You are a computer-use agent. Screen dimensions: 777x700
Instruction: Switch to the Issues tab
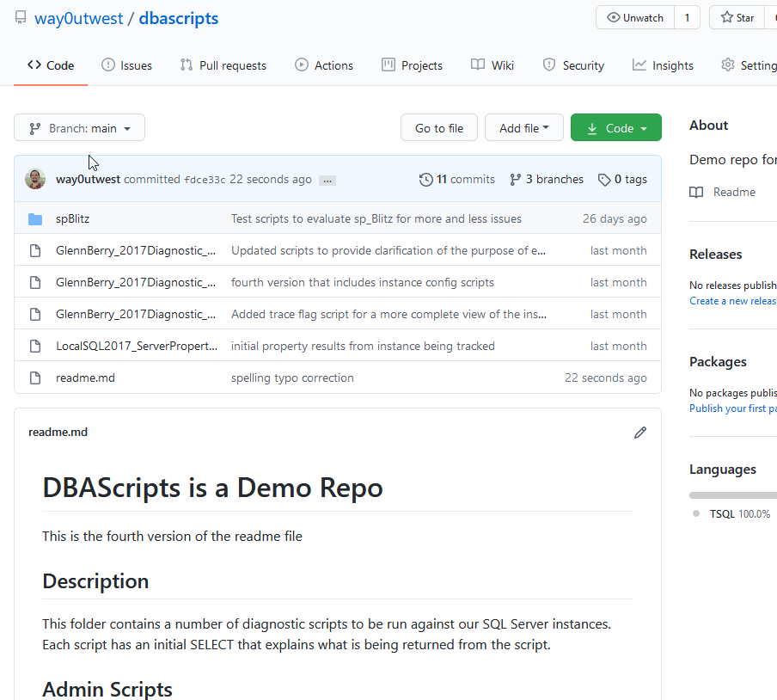tap(126, 65)
